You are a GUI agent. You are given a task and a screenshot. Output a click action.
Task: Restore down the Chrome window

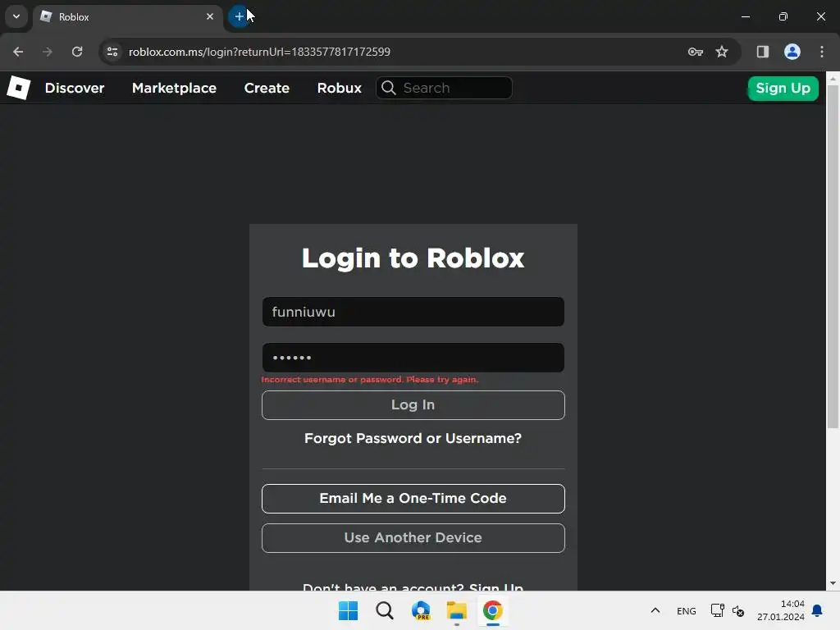click(783, 16)
